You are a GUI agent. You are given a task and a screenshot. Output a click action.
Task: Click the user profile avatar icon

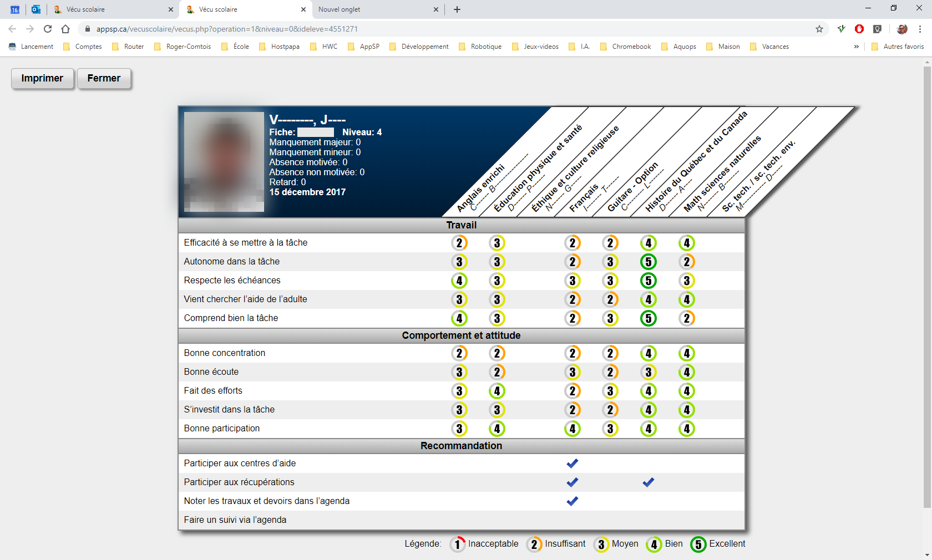click(902, 29)
